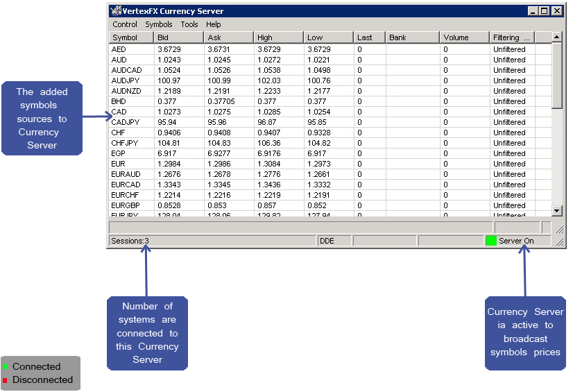The image size is (573, 392).
Task: Click the Bank column header
Action: [413, 37]
